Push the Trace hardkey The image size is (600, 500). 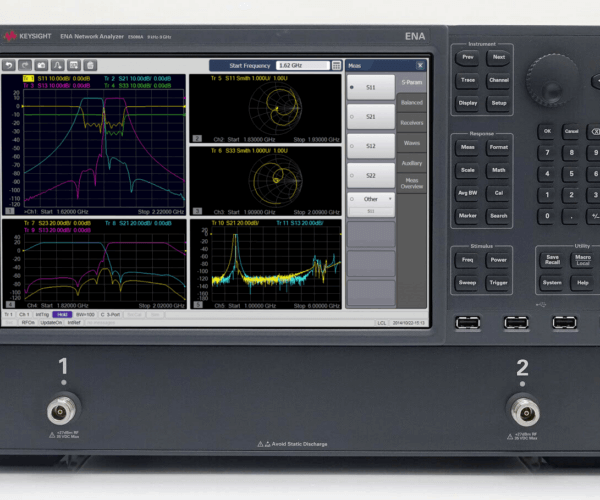coord(468,80)
